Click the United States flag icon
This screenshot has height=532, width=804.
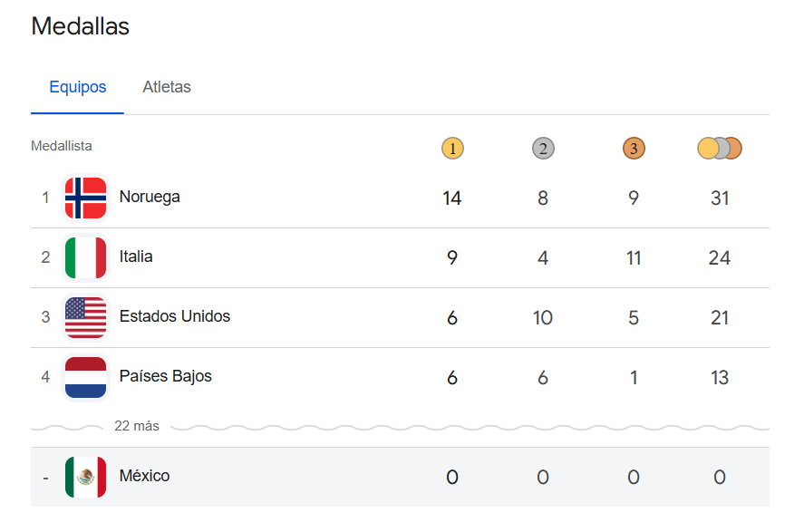click(85, 317)
